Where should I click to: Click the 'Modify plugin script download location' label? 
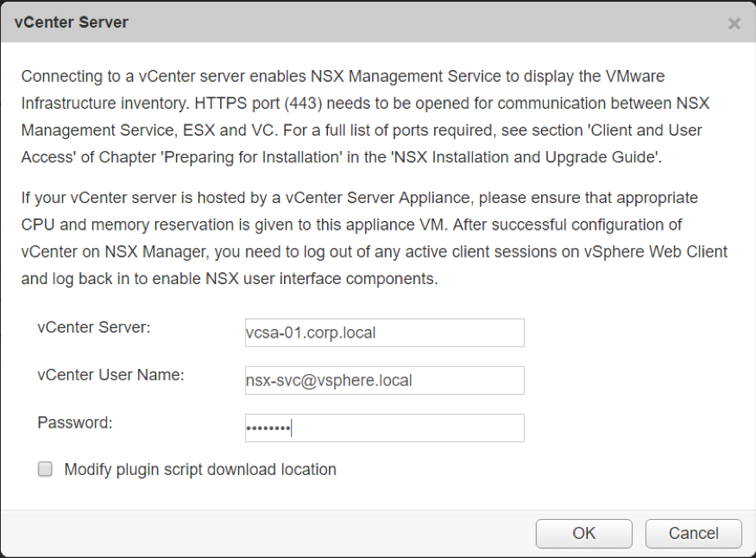point(200,470)
